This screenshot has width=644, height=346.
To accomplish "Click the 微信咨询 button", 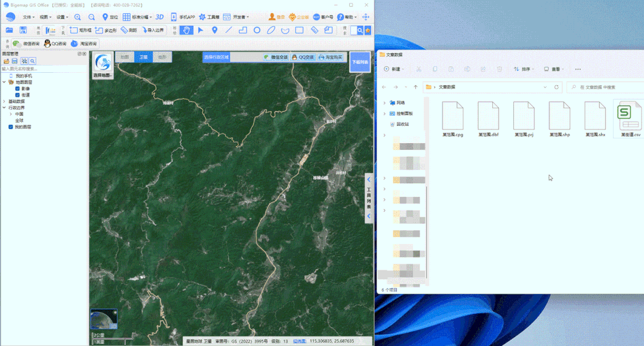I will [26, 44].
